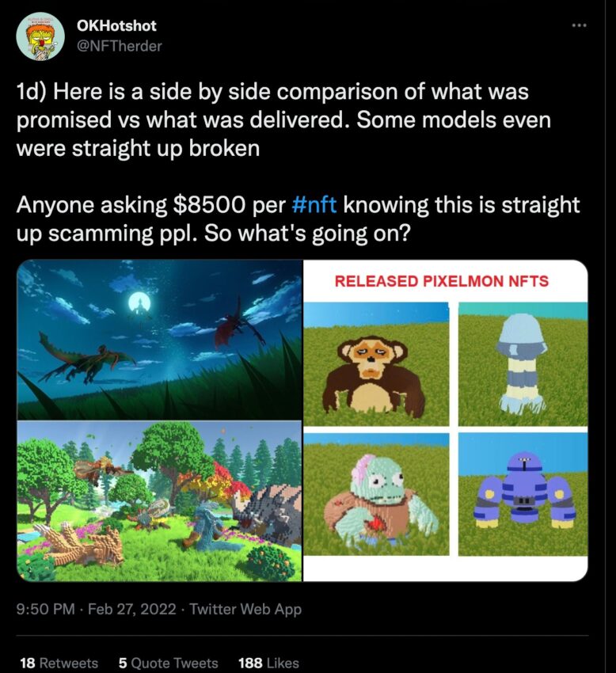Open the voxel forest landscape image
Image resolution: width=616 pixels, height=673 pixels.
[159, 501]
